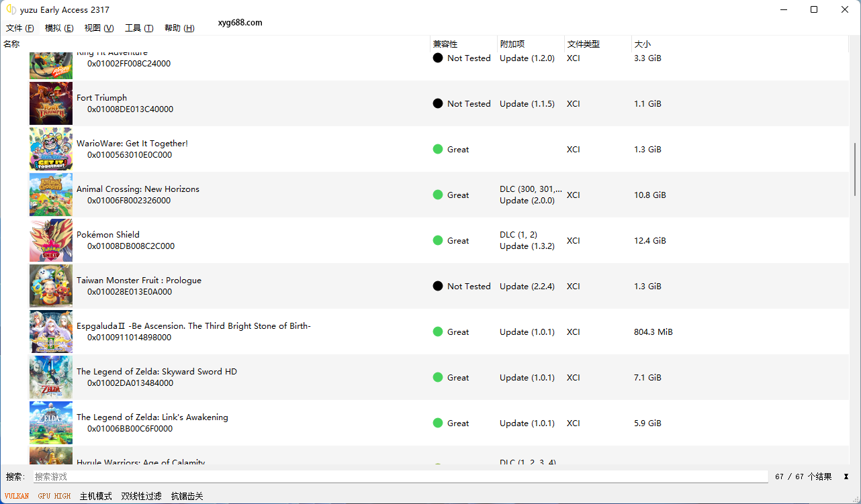The width and height of the screenshot is (861, 504).
Task: Click the 7.1 GiB size value
Action: pos(647,378)
